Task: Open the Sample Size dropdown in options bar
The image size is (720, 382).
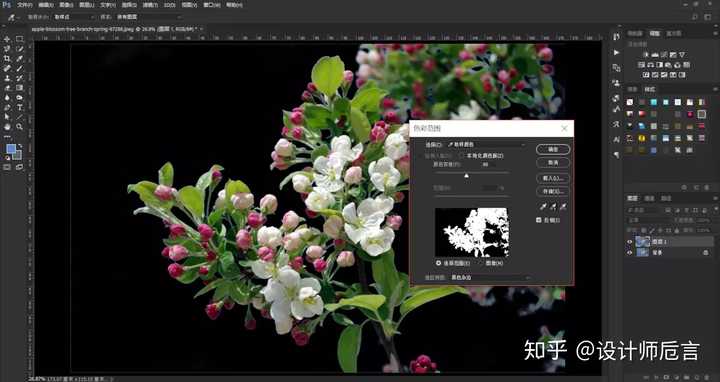Action: [x=74, y=17]
